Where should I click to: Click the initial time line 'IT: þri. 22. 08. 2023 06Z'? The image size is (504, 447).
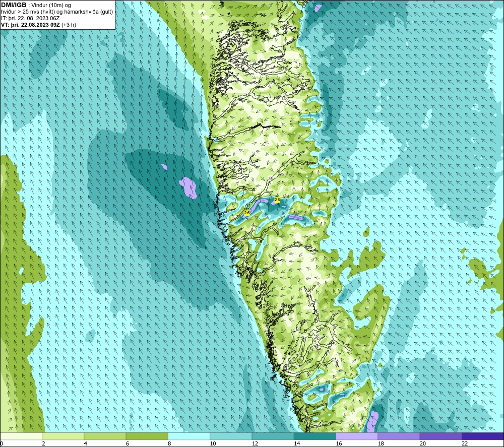(30, 18)
